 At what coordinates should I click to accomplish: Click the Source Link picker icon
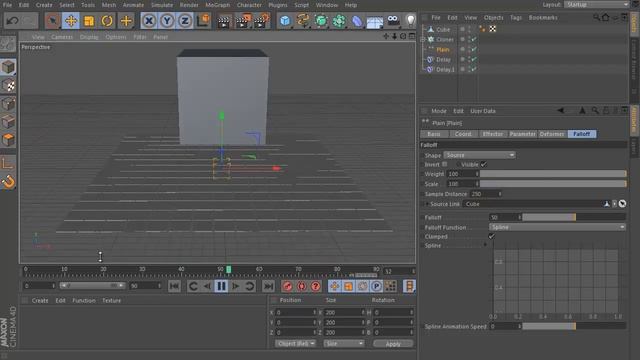[x=622, y=204]
